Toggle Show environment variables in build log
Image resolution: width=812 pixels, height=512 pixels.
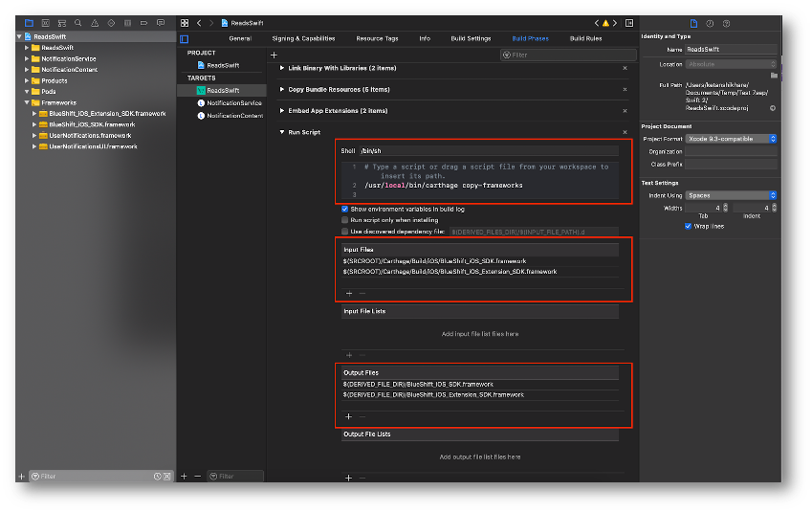pyautogui.click(x=345, y=210)
